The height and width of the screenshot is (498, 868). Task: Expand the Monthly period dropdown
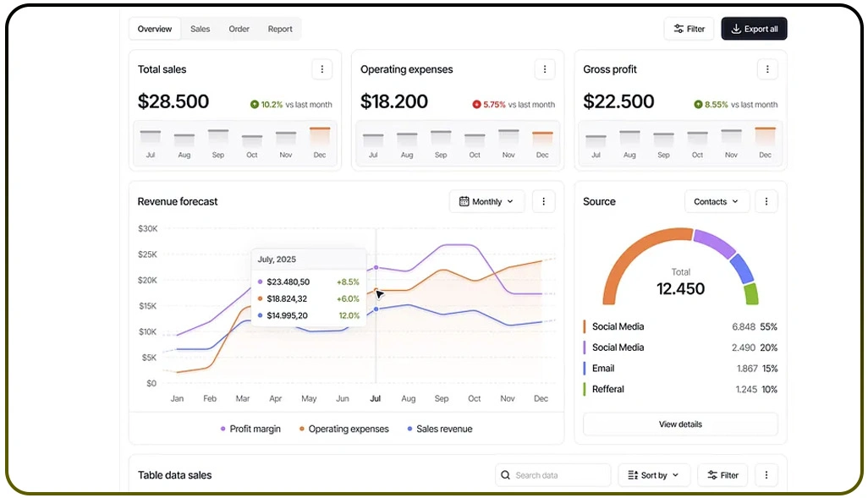(487, 201)
